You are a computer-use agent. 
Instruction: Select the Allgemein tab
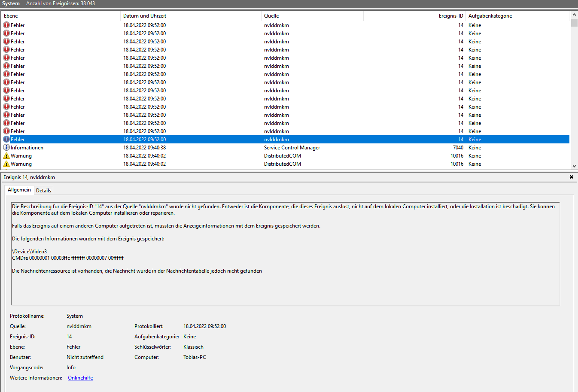tap(19, 190)
